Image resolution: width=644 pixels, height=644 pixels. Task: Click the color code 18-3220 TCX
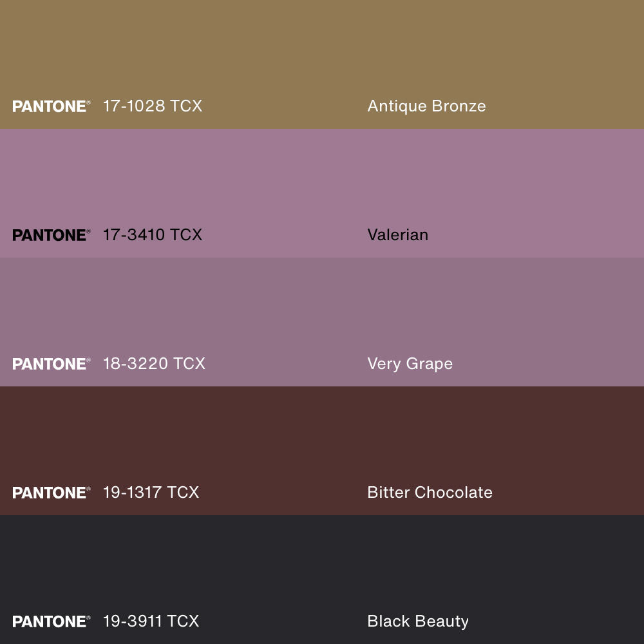154,363
